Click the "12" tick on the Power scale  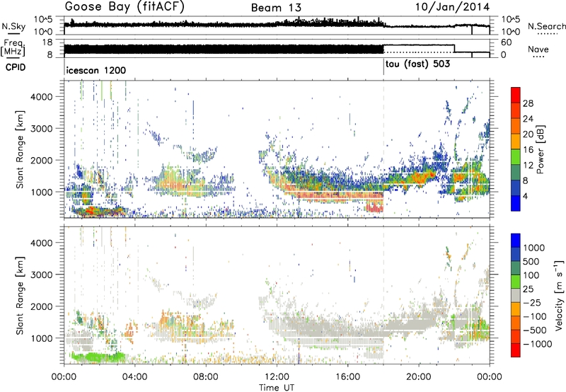click(x=528, y=166)
